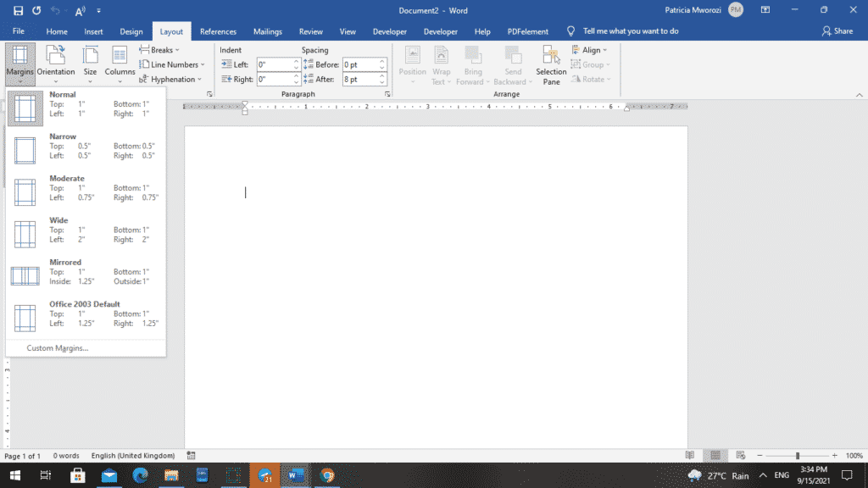Select the Narrow margin preset
This screenshot has width=868, height=488.
tap(85, 149)
